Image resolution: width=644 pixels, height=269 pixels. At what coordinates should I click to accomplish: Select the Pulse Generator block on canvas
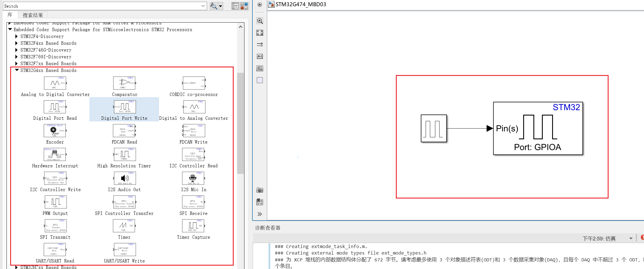[434, 128]
